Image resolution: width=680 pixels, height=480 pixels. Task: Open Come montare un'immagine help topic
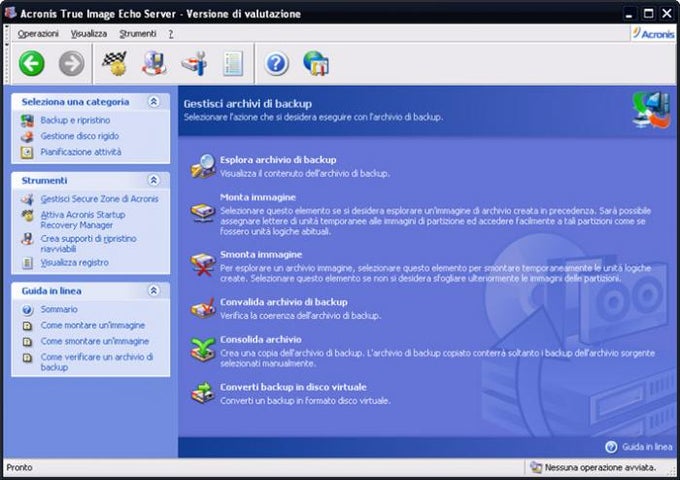(x=93, y=325)
